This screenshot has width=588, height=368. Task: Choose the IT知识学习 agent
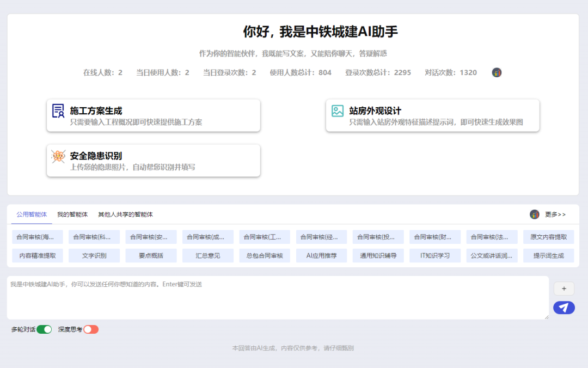tap(435, 255)
